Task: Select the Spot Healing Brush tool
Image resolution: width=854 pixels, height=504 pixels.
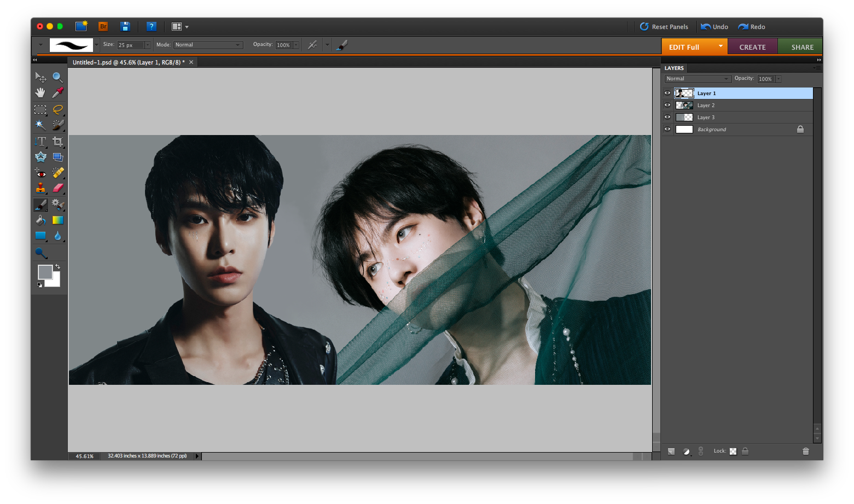Action: click(x=57, y=173)
